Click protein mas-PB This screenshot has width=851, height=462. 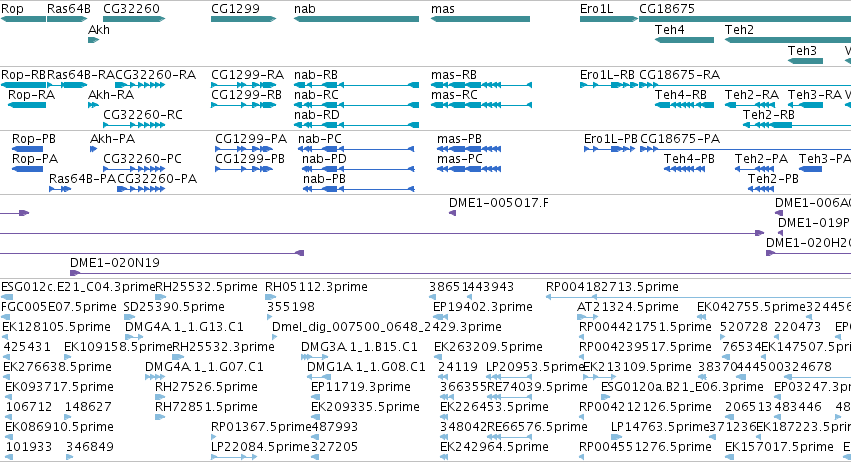pyautogui.click(x=459, y=139)
